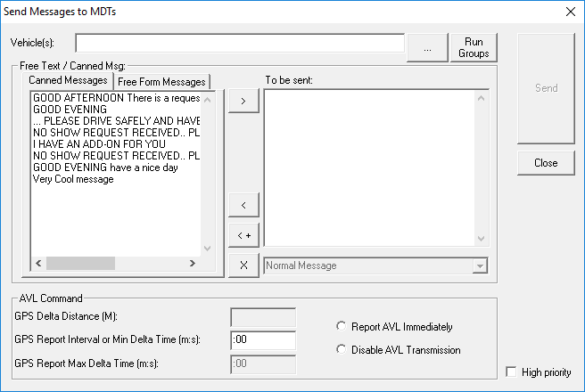
Task: Open the Normal Message dropdown
Action: (480, 265)
